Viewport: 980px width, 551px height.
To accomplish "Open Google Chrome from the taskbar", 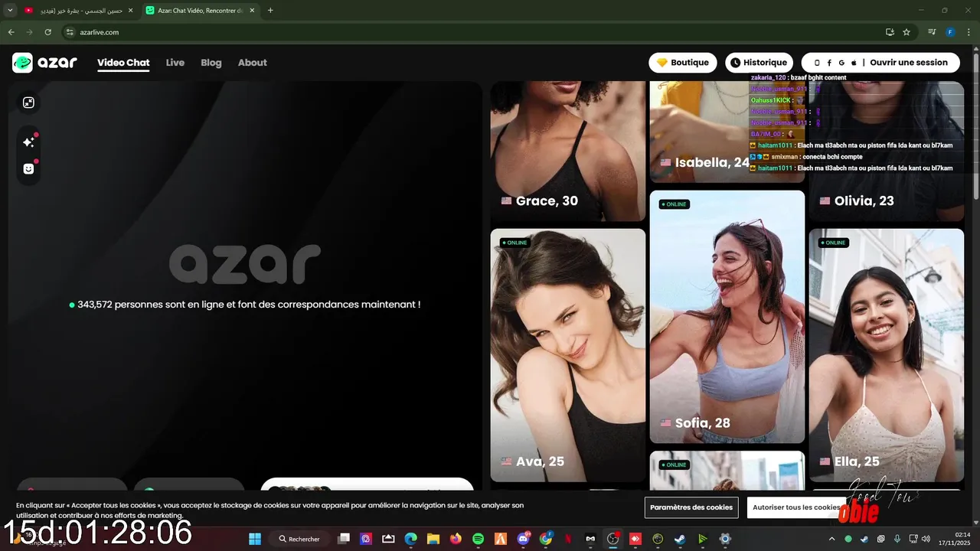I will coord(545,539).
